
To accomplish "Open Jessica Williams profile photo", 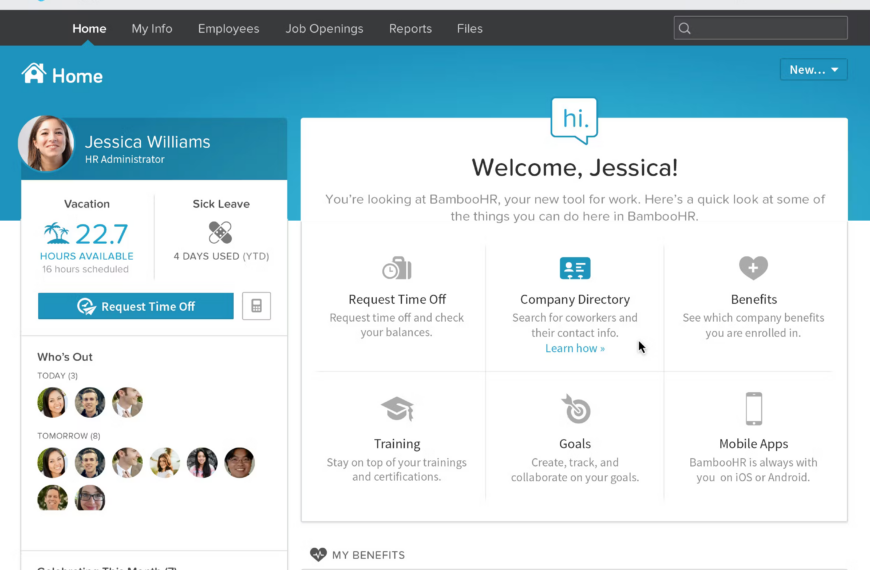I will [x=46, y=144].
